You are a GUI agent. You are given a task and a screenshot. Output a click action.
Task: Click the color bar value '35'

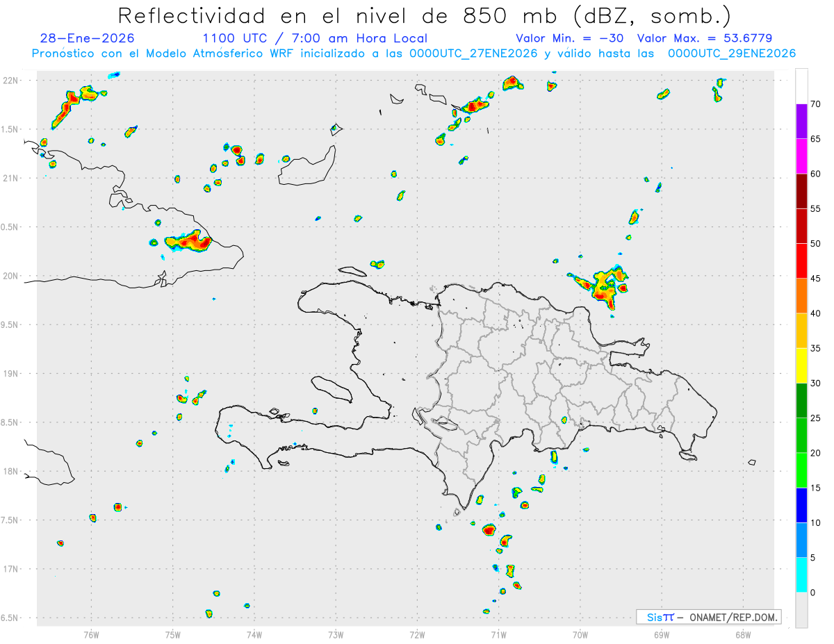pyautogui.click(x=815, y=348)
